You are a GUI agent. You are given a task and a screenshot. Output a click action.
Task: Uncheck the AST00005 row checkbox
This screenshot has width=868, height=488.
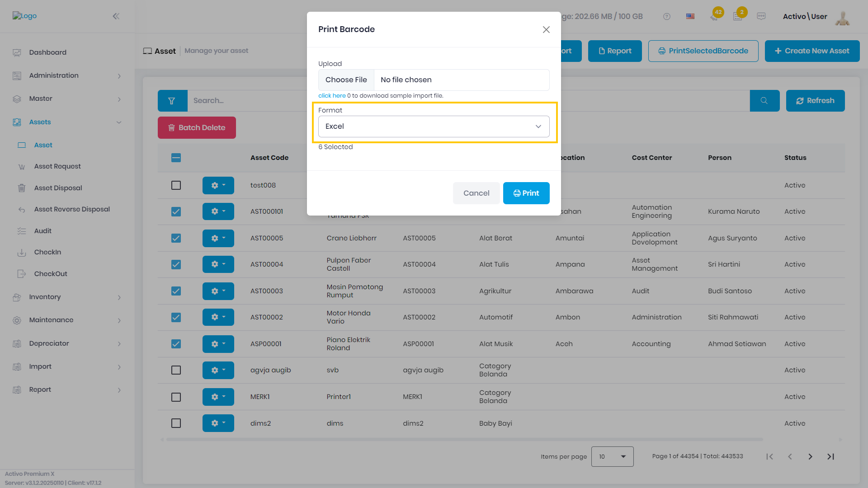(176, 238)
